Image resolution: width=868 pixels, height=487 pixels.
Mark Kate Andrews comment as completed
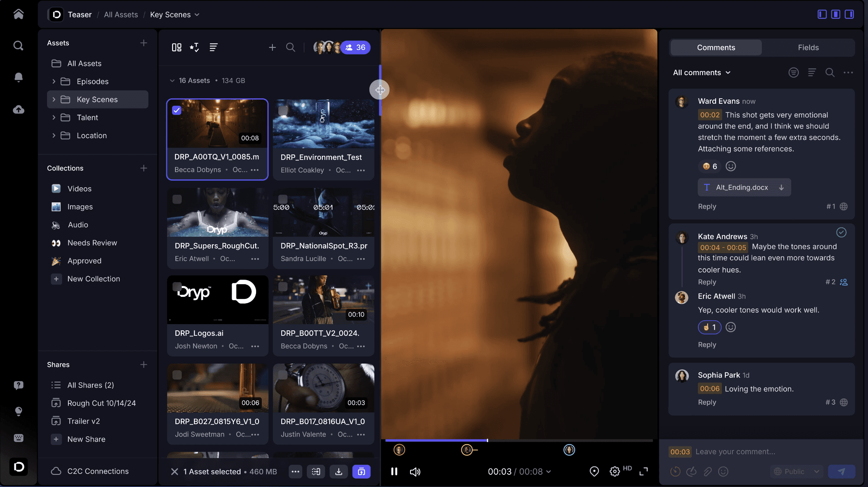click(841, 232)
